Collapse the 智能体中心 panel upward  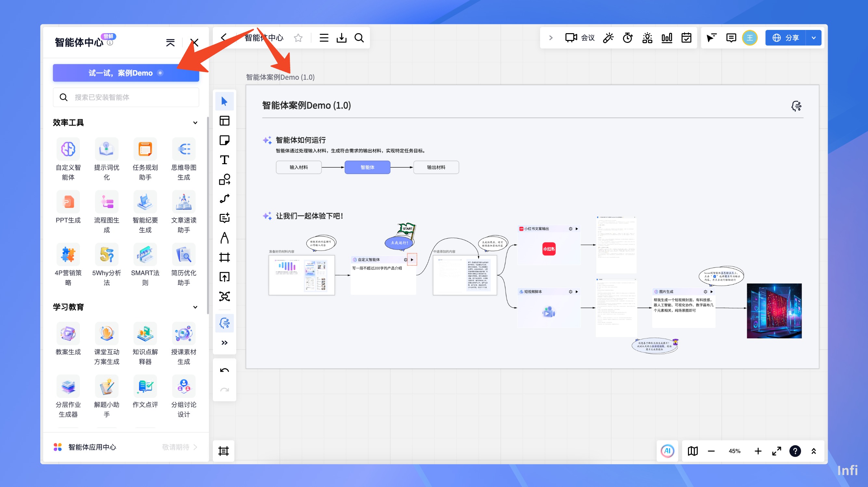tap(171, 43)
